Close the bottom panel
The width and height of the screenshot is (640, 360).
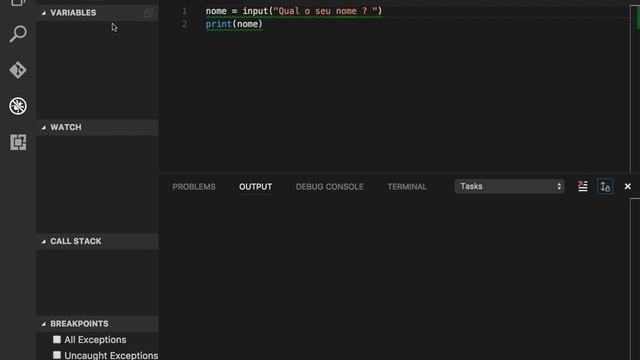coord(628,187)
